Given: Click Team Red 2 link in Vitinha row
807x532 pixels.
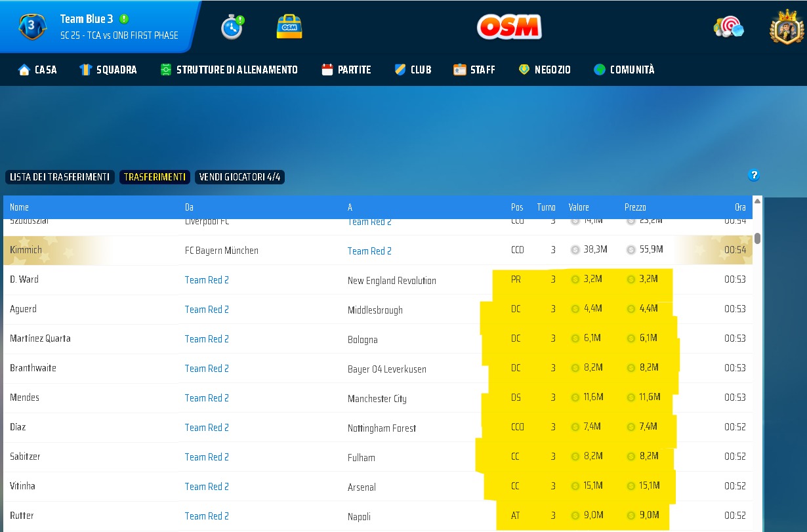Looking at the screenshot, I should [x=207, y=486].
